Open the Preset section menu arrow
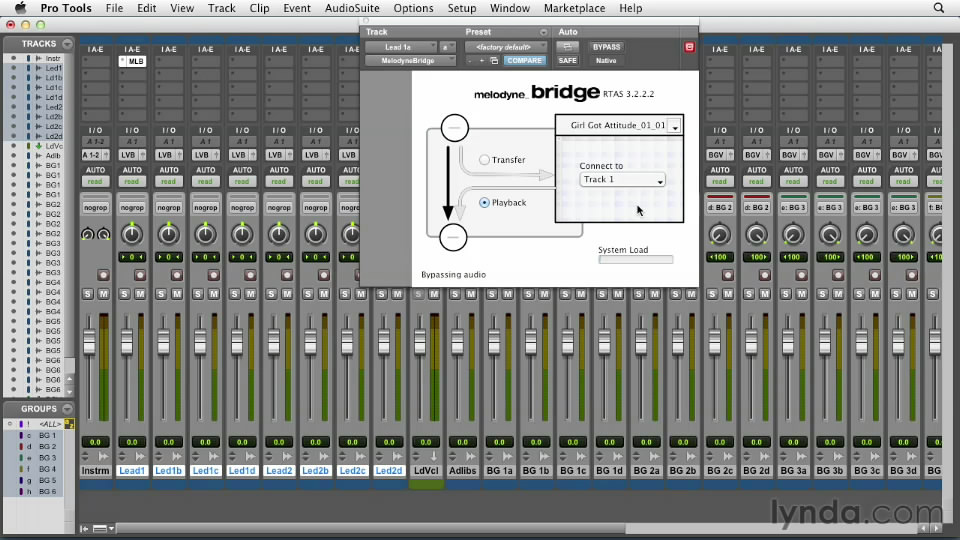 coord(543,32)
